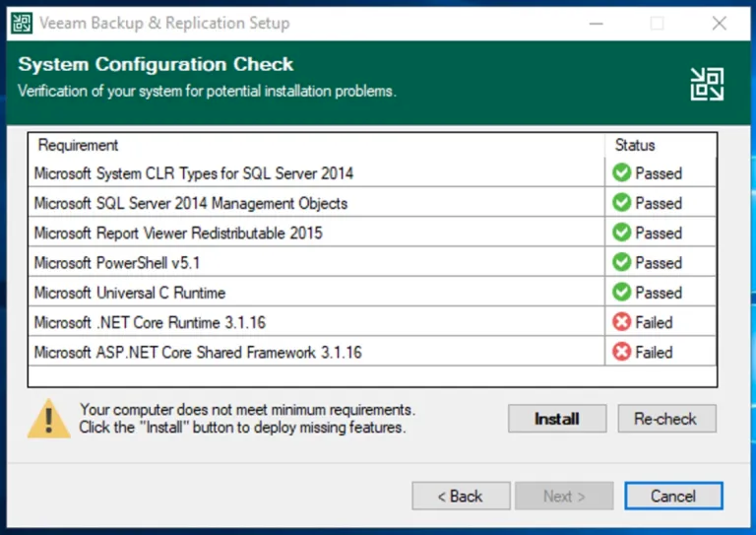The image size is (756, 535).
Task: Click passed icon for SQL Server Management Objects
Action: (621, 203)
